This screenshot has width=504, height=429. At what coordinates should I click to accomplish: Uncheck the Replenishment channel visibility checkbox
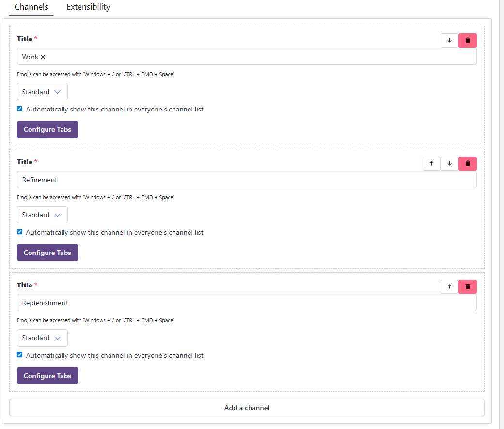click(x=19, y=355)
